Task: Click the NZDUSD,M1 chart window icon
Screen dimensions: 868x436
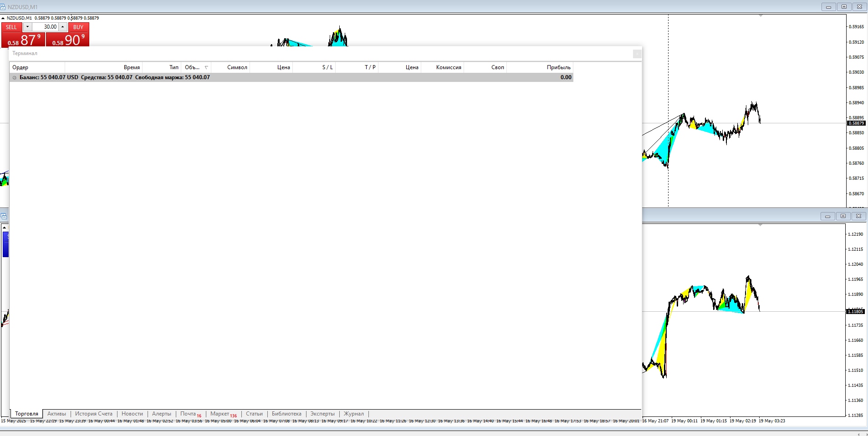Action: pyautogui.click(x=3, y=7)
